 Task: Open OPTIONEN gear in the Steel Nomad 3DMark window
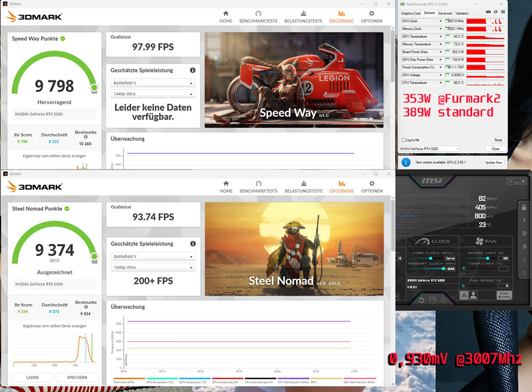pos(372,187)
